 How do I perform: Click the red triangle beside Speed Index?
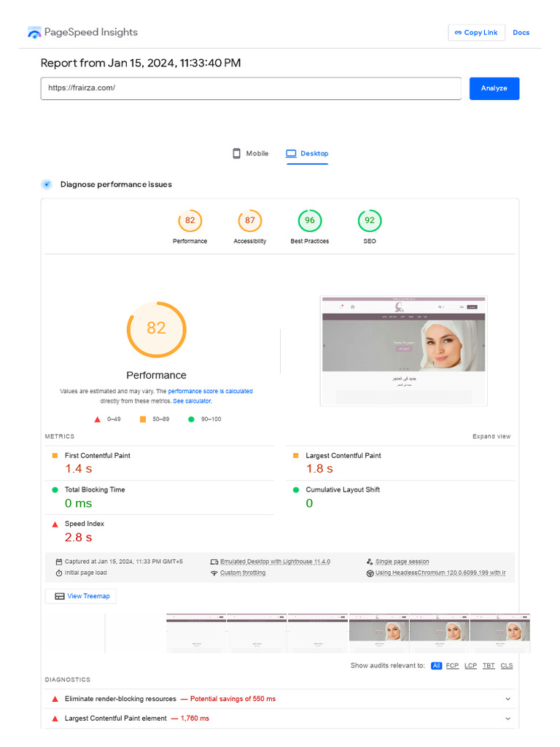point(55,524)
